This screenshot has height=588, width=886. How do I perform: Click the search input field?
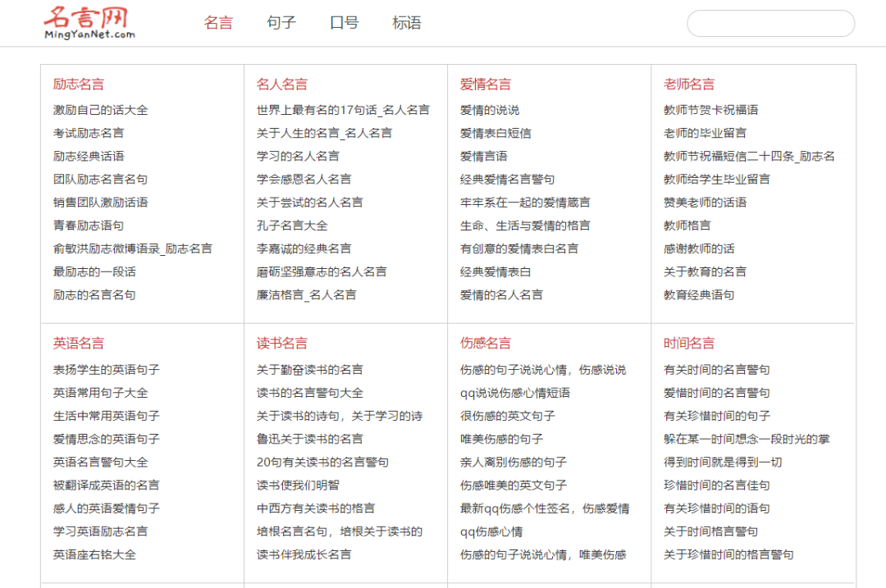770,24
